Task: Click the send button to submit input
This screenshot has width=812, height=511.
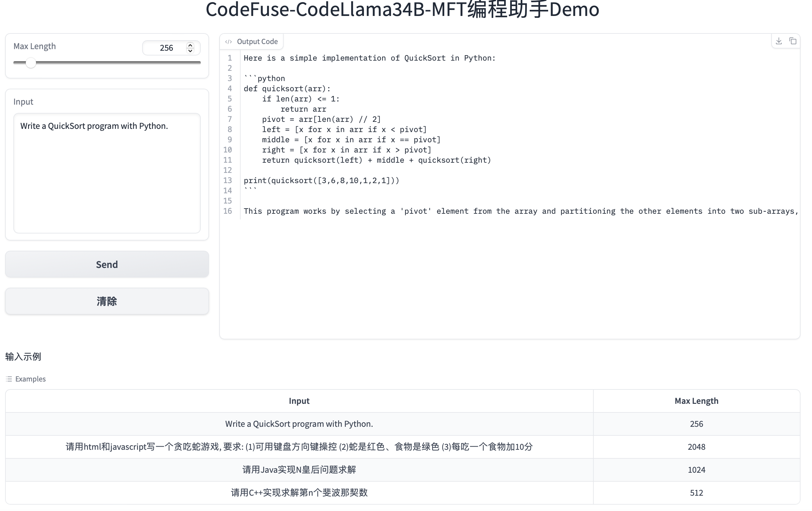Action: [x=107, y=264]
